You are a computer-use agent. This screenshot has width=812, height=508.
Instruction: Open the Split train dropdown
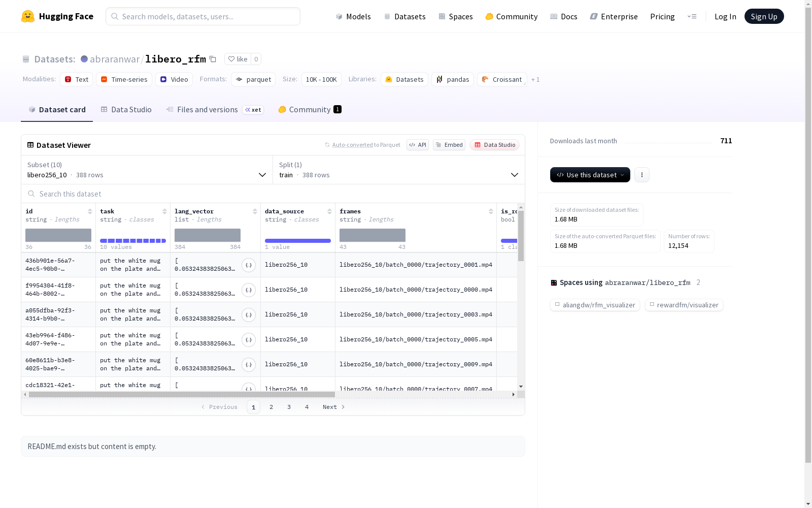tap(399, 170)
